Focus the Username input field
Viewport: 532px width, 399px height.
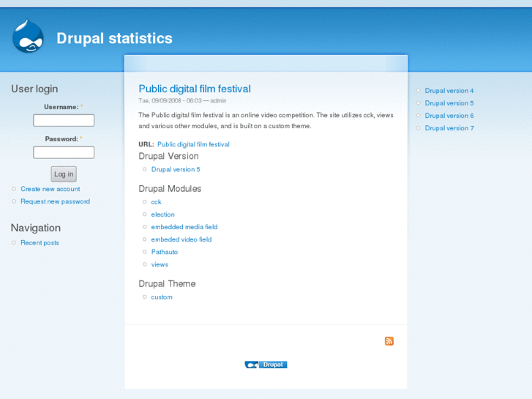pos(64,120)
